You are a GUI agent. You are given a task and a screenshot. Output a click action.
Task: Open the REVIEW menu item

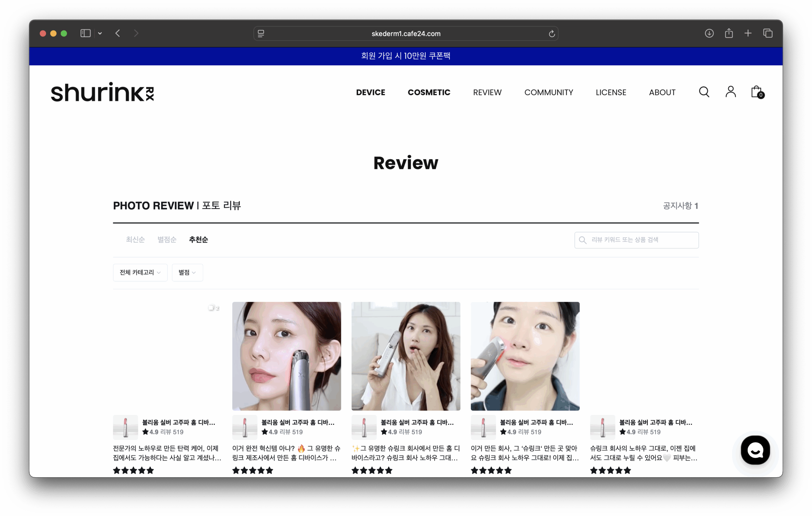point(487,92)
